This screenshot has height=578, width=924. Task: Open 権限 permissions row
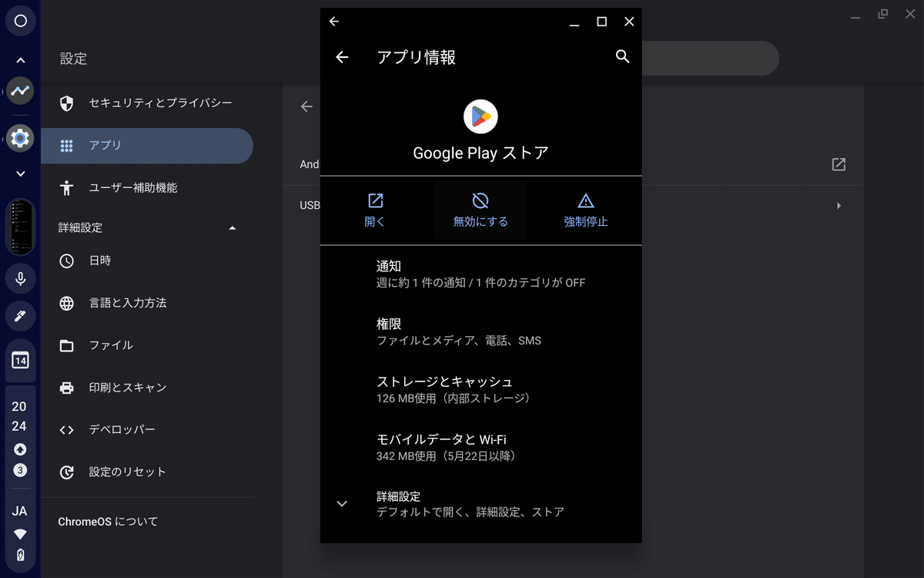point(480,332)
